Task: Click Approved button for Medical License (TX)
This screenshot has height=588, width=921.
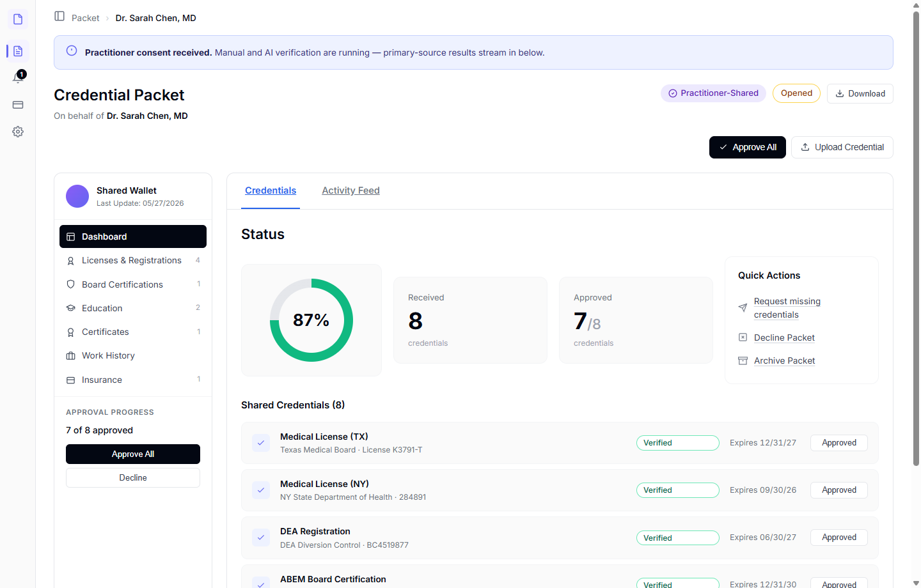Action: pyautogui.click(x=839, y=443)
